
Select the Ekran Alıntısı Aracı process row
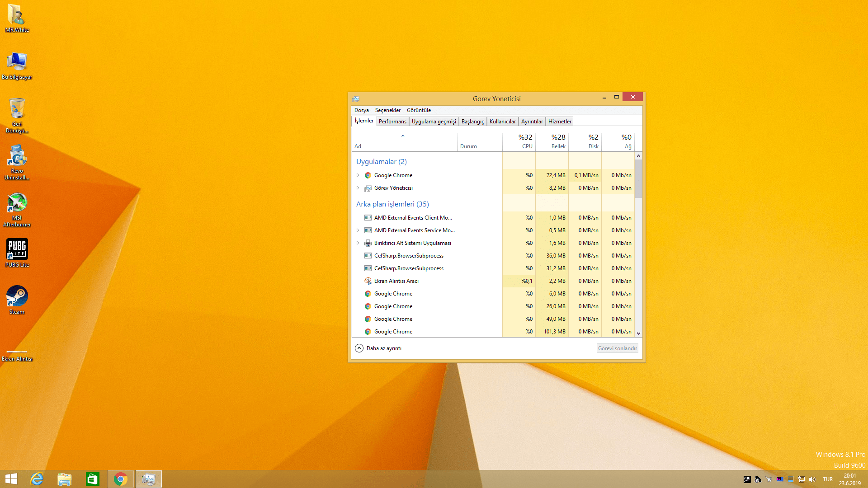pyautogui.click(x=396, y=281)
